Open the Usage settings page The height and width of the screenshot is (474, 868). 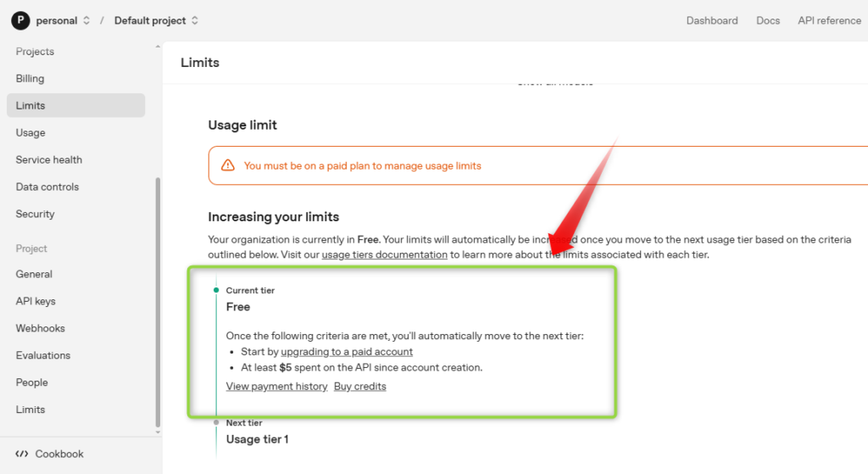pos(31,133)
